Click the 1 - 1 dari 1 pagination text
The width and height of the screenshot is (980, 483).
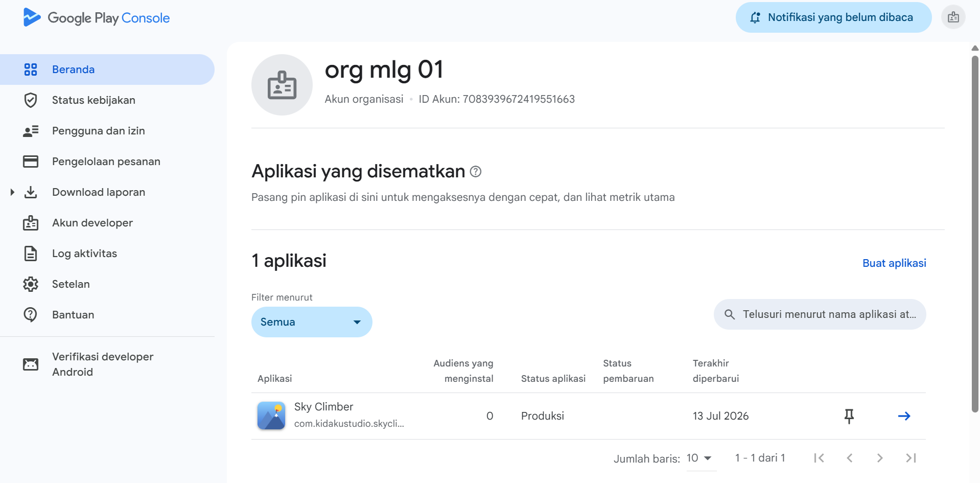coord(760,458)
